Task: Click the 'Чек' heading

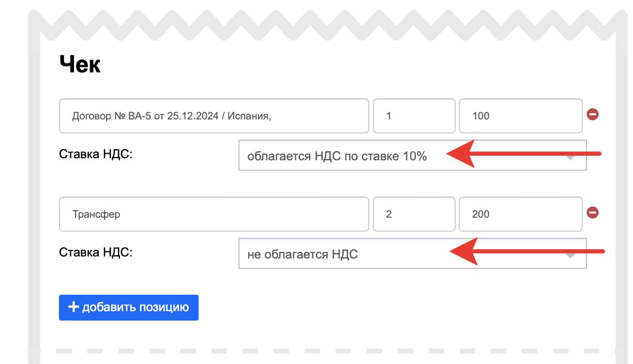Action: [x=80, y=66]
